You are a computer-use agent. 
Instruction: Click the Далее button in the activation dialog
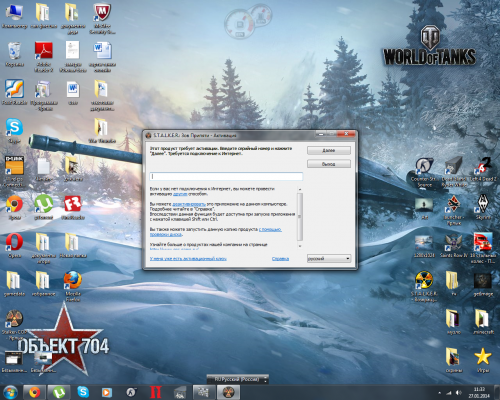coord(329,150)
